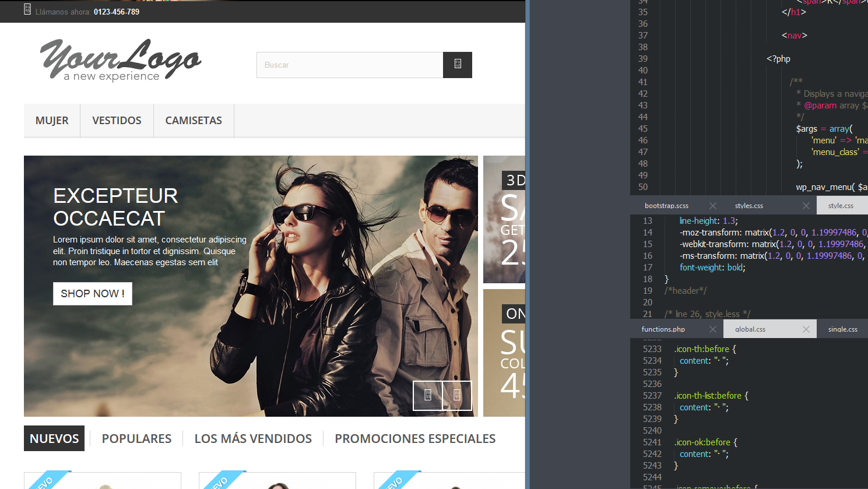Click the search submit button icon
This screenshot has width=868, height=489.
coord(458,65)
